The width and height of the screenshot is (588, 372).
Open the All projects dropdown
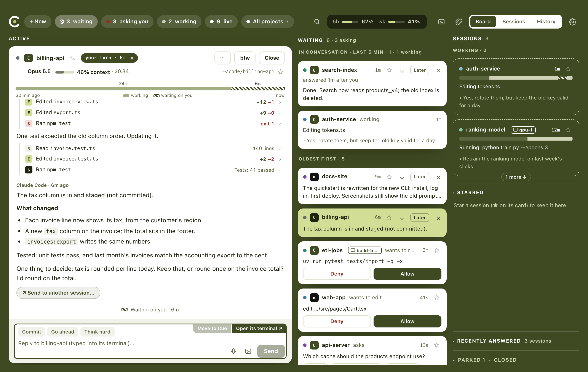click(x=267, y=22)
